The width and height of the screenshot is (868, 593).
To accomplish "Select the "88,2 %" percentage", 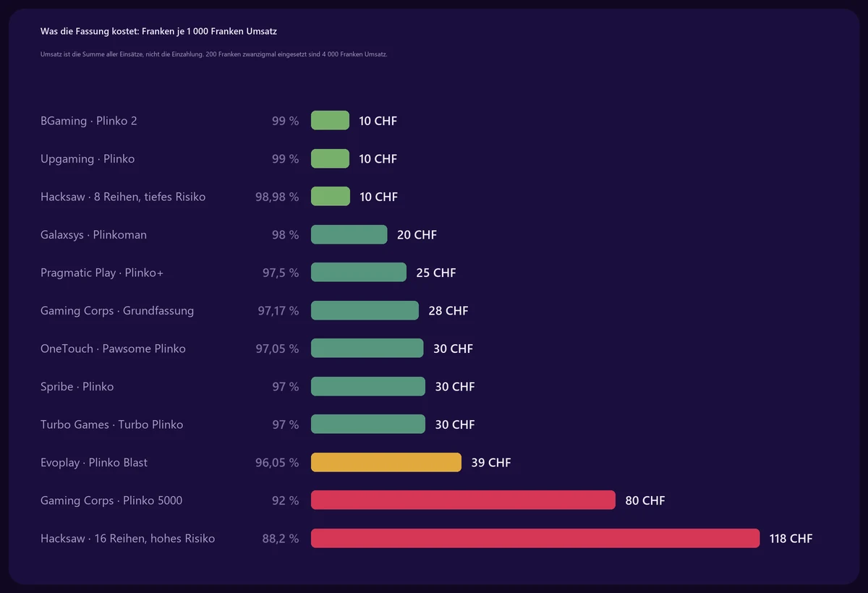I will [281, 539].
